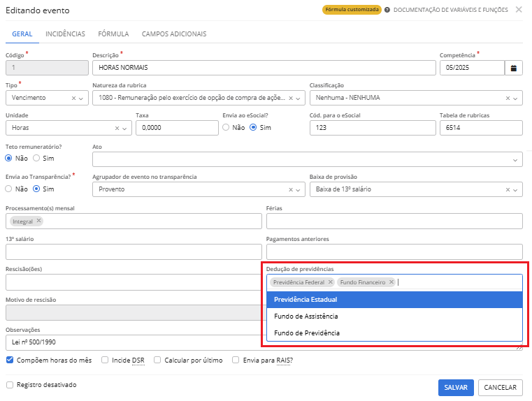Open the Fórmula tab
The width and height of the screenshot is (532, 401).
pos(113,34)
